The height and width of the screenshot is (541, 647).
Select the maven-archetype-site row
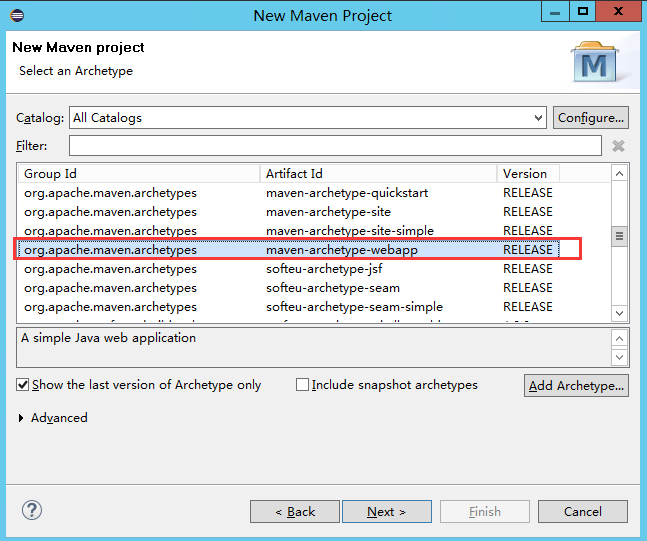tap(289, 212)
